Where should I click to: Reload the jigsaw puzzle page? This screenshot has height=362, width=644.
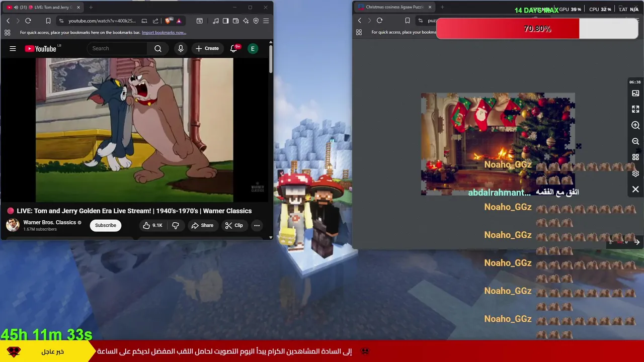click(x=379, y=21)
